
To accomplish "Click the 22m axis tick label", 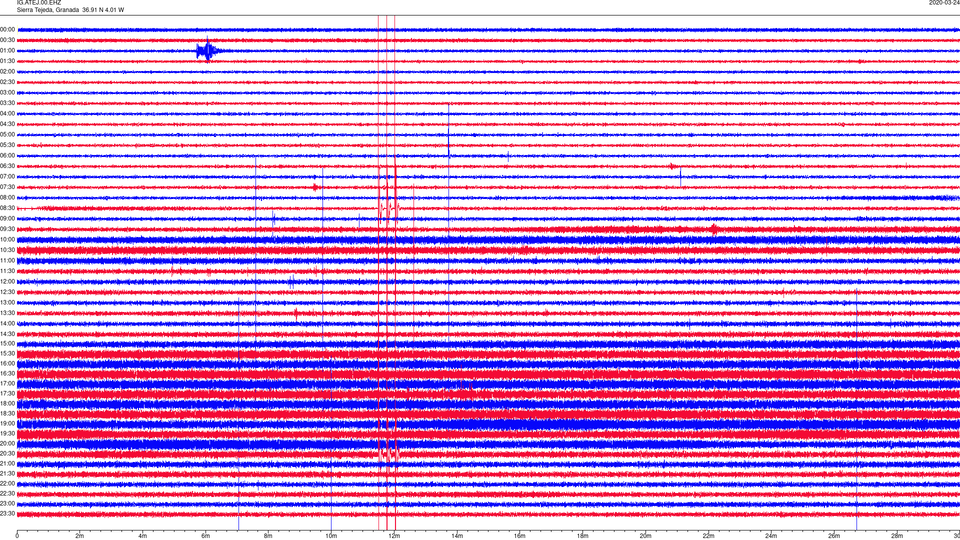I will (708, 536).
